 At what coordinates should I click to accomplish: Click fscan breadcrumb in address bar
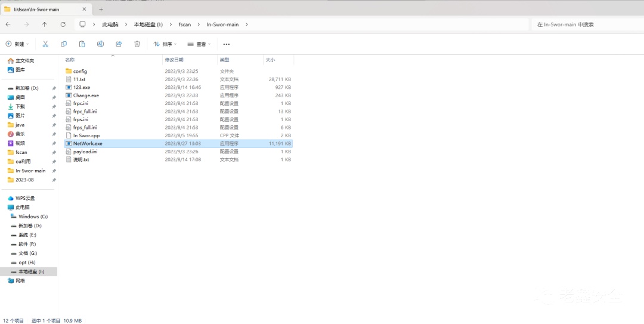click(185, 24)
